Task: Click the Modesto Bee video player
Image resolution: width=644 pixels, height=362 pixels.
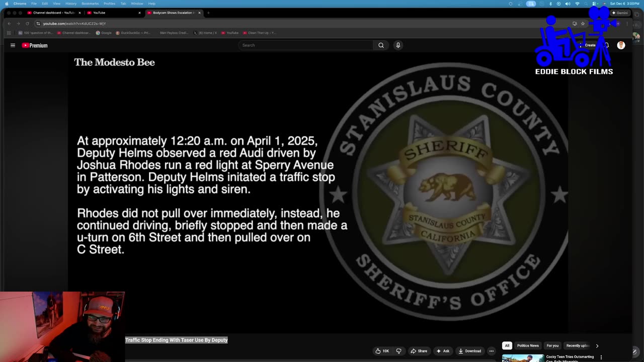Action: point(318,192)
